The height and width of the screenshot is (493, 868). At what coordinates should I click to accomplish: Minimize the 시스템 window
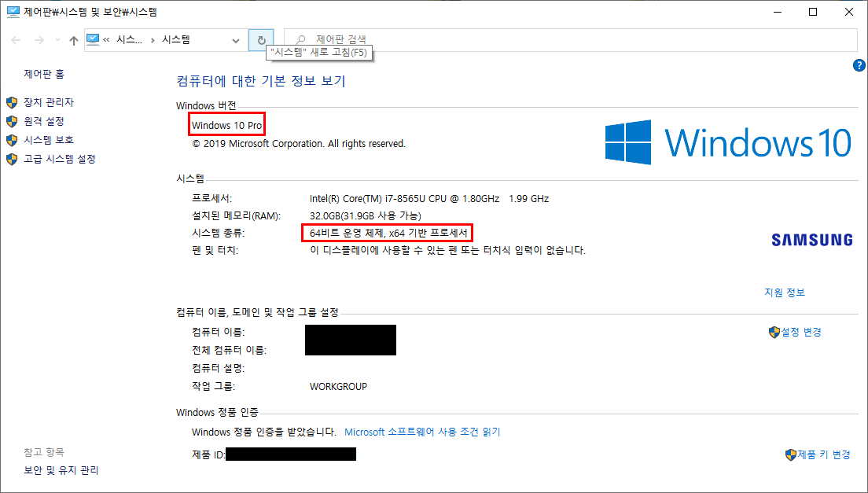coord(778,12)
